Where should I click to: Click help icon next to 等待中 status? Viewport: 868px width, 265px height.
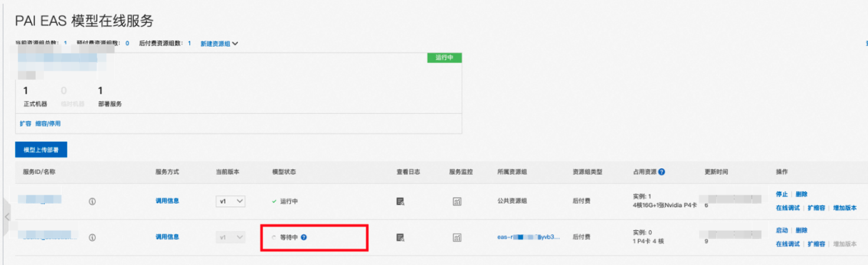point(304,237)
